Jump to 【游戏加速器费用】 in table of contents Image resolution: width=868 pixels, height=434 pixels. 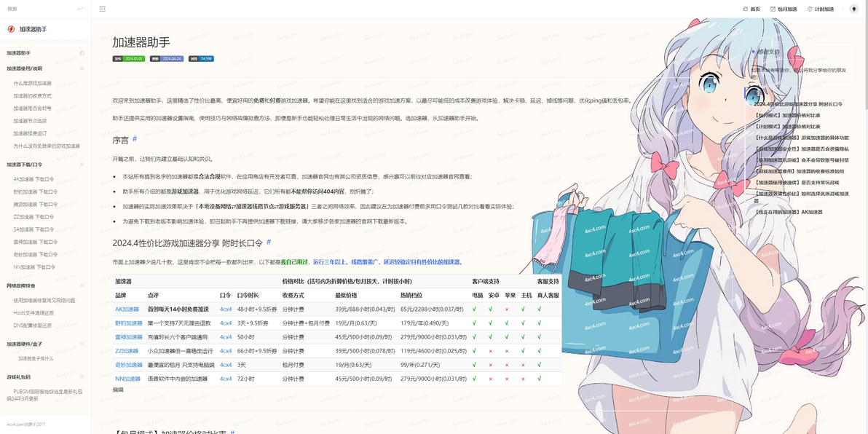800,171
